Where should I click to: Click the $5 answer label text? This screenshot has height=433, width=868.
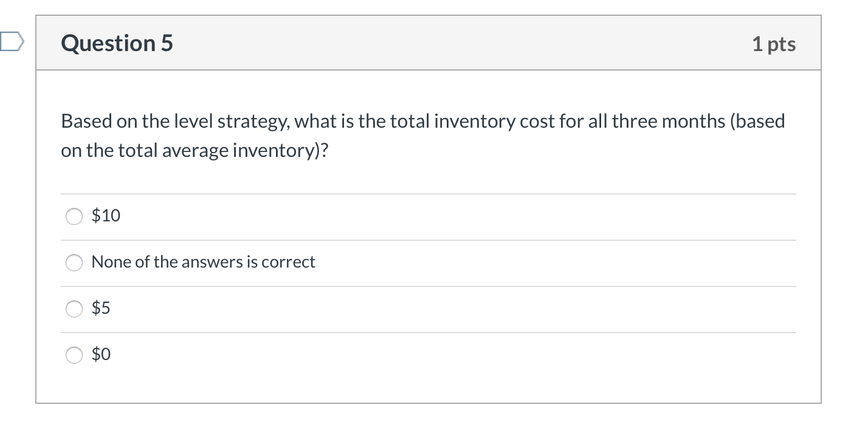coord(101,308)
